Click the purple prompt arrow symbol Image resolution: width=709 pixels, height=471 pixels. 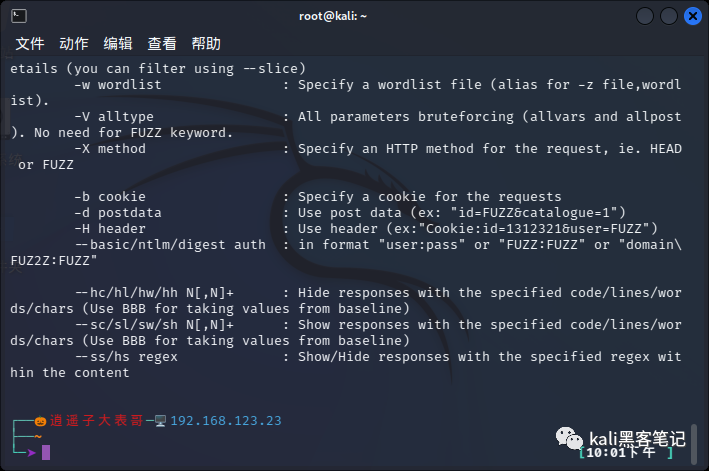31,452
